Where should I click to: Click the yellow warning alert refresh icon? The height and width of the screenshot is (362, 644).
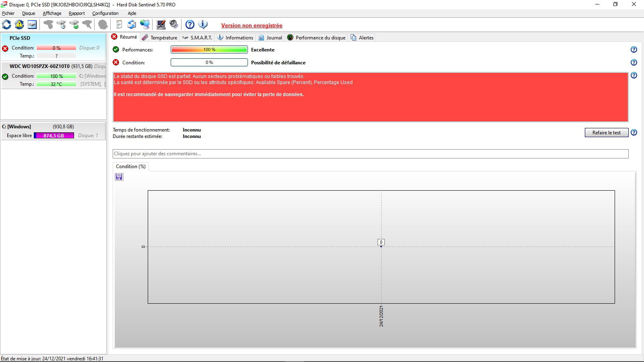[x=19, y=25]
